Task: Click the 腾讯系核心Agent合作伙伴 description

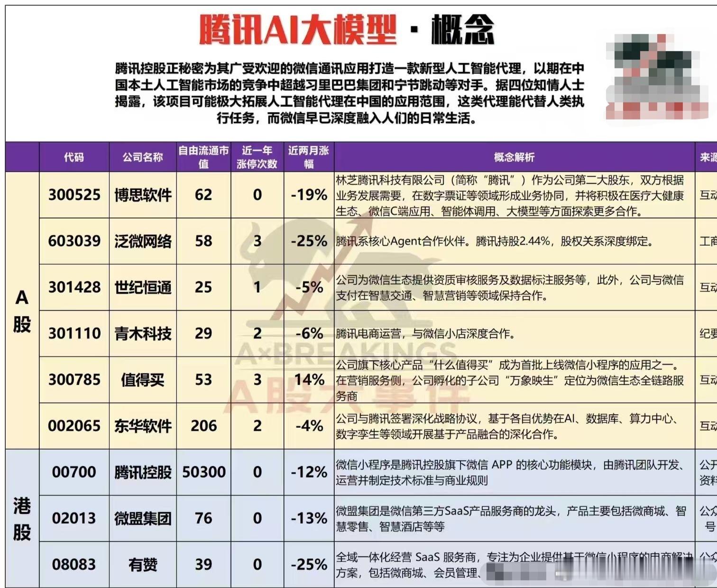Action: pos(495,241)
